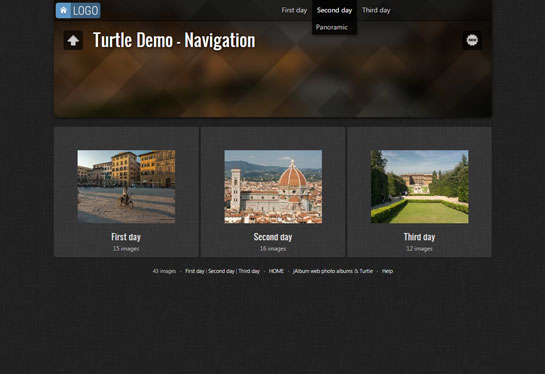
Task: Open the First day menu item
Action: [294, 10]
